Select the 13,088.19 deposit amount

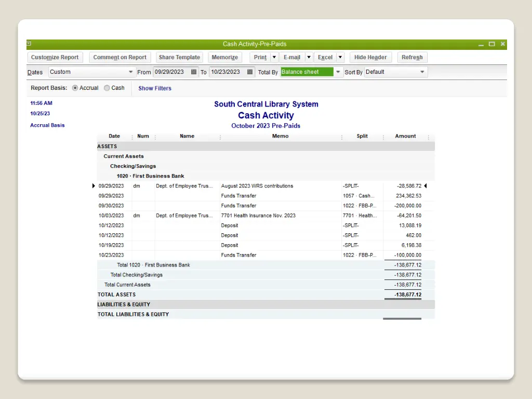pos(410,225)
